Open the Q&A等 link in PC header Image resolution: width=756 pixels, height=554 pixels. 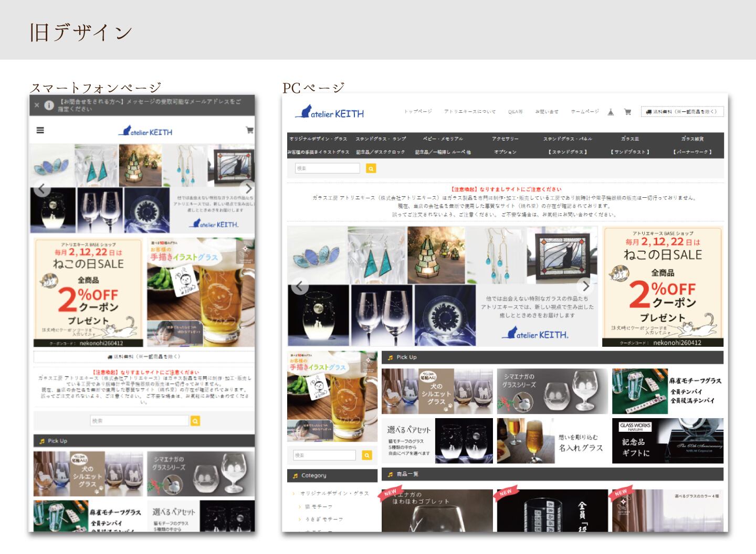[x=516, y=112]
